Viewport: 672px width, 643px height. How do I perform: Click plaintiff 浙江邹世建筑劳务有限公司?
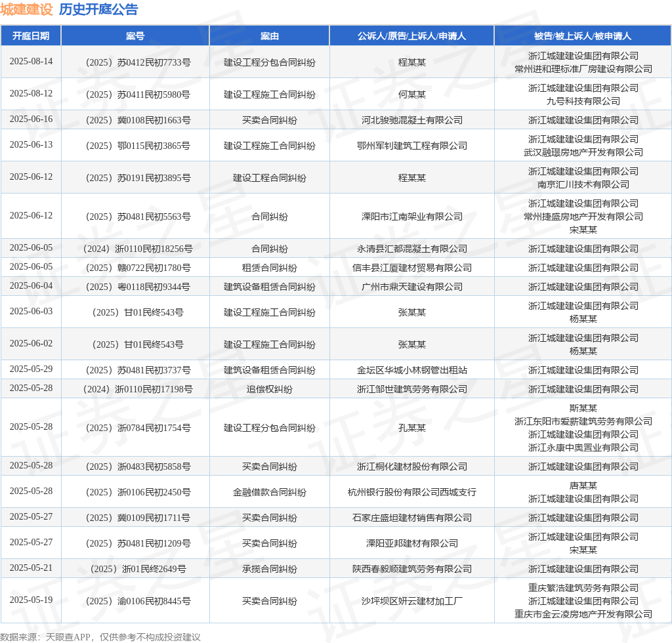tap(412, 389)
